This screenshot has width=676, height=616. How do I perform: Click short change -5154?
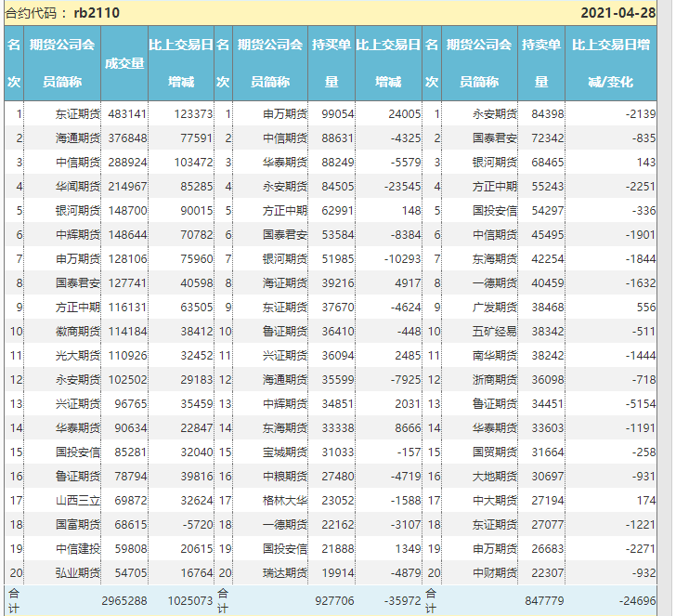click(640, 404)
